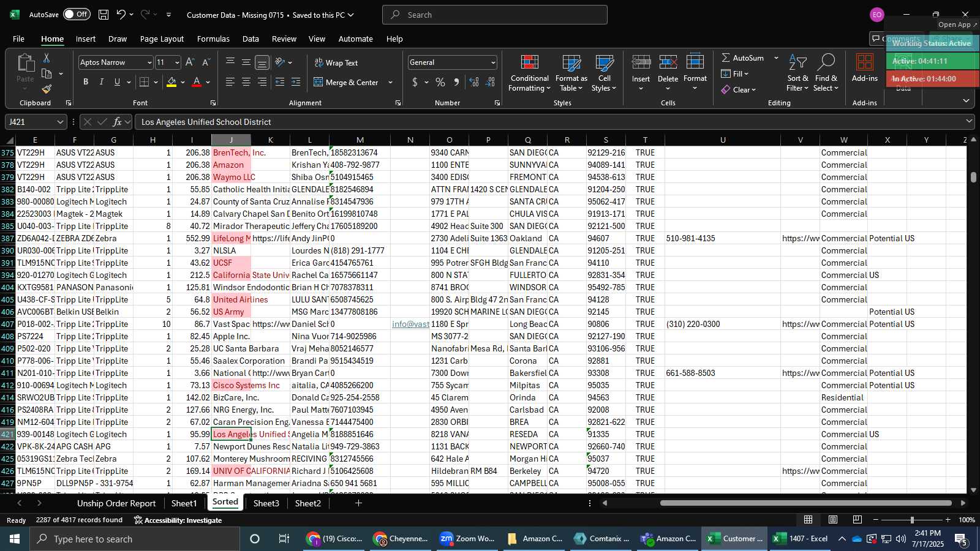This screenshot has height=551, width=980.
Task: Align text to the right
Action: pyautogui.click(x=262, y=82)
